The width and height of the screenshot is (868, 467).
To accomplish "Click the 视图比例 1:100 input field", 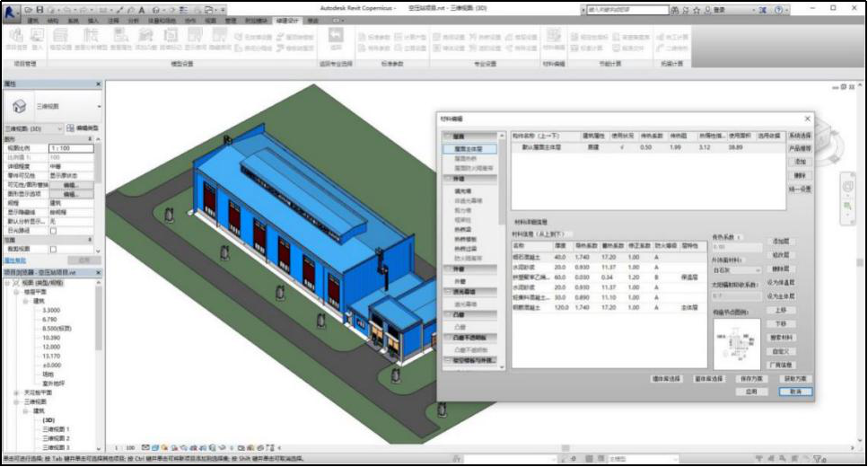I will (71, 148).
